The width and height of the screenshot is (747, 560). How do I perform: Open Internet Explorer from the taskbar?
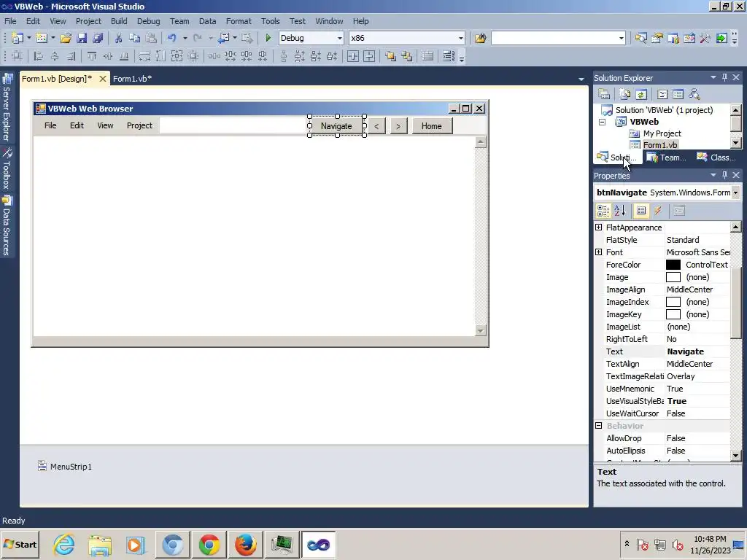(x=63, y=544)
